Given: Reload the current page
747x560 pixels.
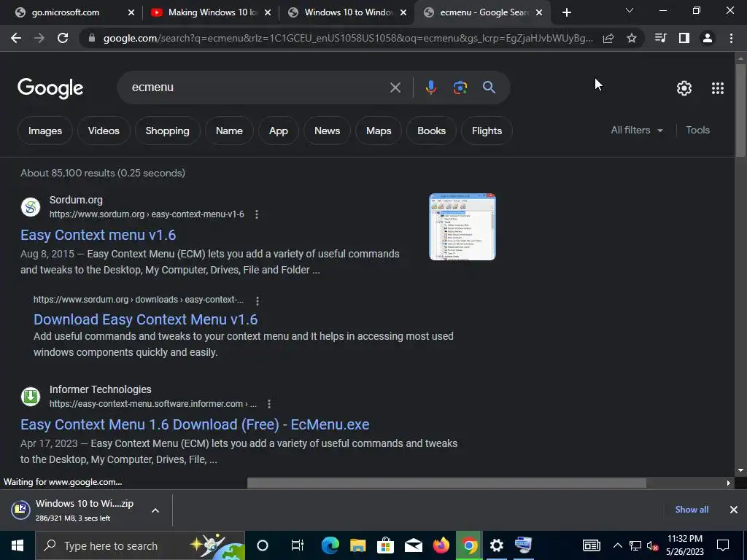Looking at the screenshot, I should click(63, 38).
